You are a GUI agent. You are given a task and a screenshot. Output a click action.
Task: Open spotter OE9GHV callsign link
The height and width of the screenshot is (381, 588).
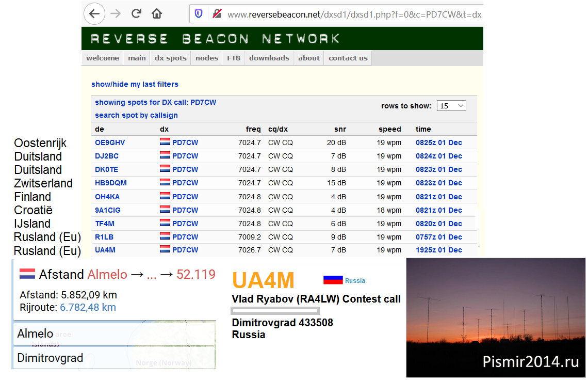coord(110,142)
